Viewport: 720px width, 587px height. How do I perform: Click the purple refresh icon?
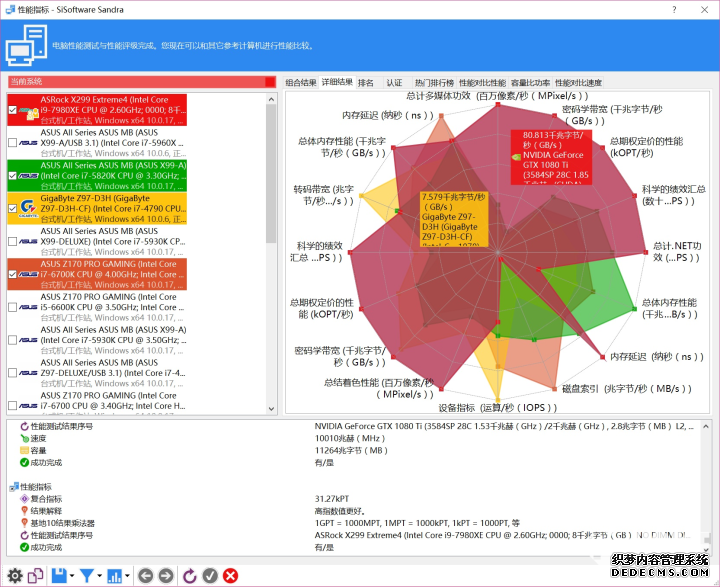pyautogui.click(x=190, y=576)
